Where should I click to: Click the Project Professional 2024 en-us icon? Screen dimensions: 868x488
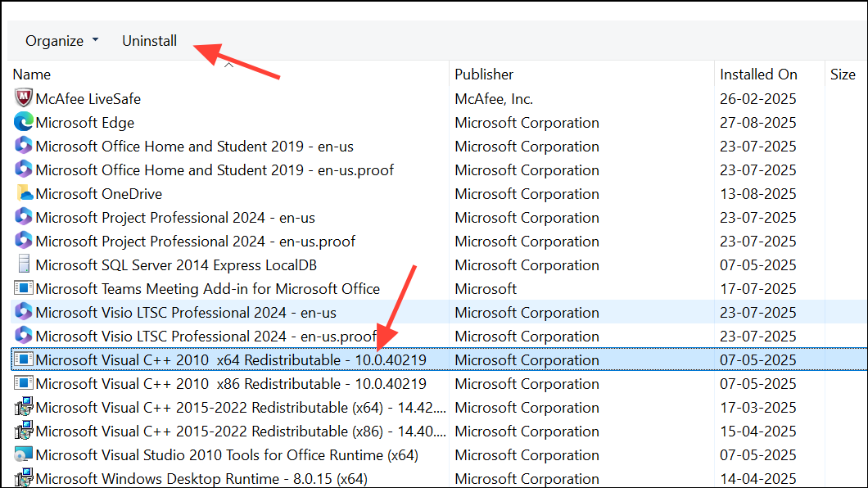23,217
